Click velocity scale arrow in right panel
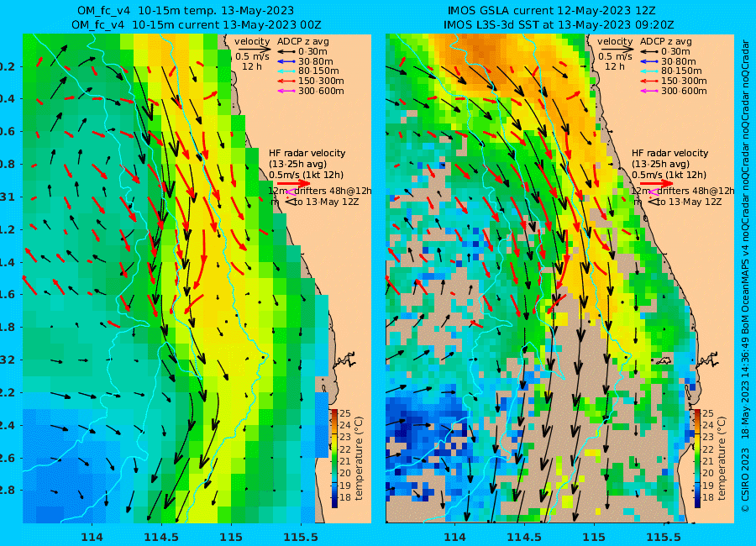 [x=616, y=50]
